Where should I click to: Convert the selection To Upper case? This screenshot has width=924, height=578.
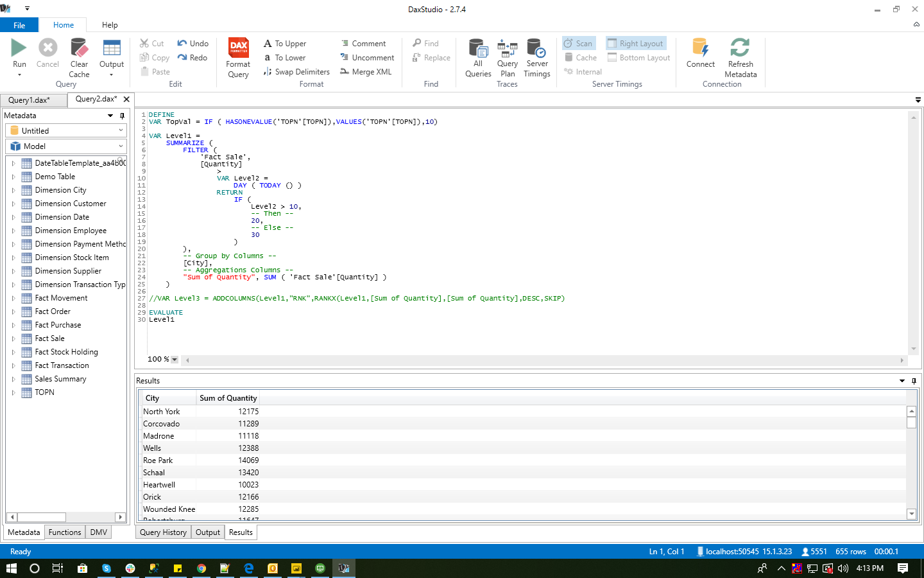click(285, 44)
